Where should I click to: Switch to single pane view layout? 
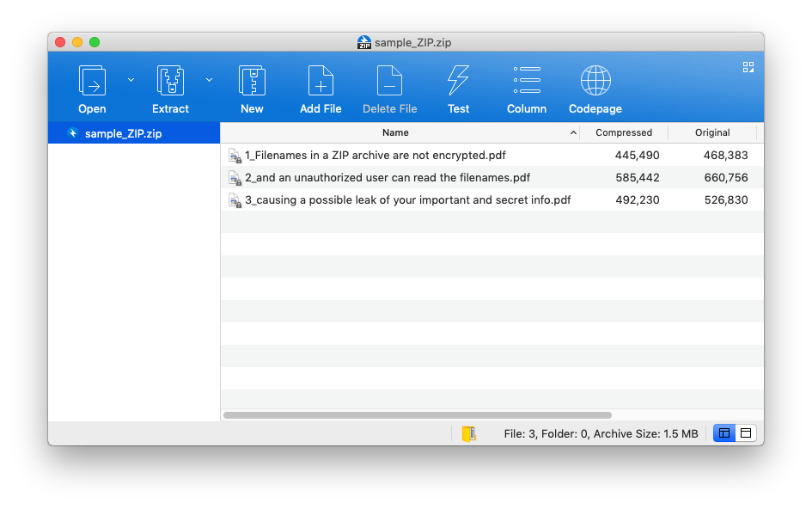pyautogui.click(x=746, y=433)
